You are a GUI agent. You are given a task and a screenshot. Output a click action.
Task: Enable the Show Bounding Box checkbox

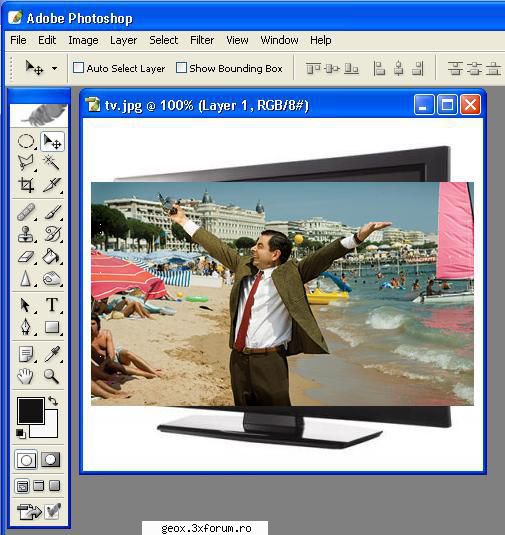(181, 68)
